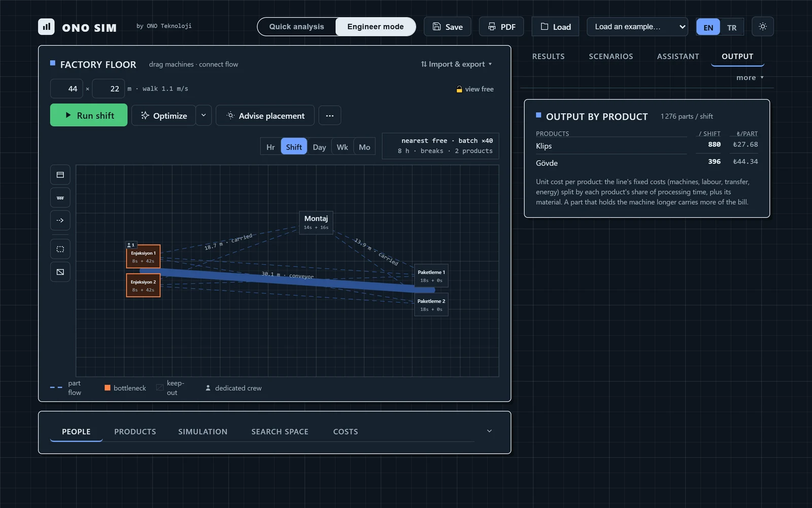Switch to the PRODUCTS tab
Image resolution: width=812 pixels, height=508 pixels.
point(135,431)
